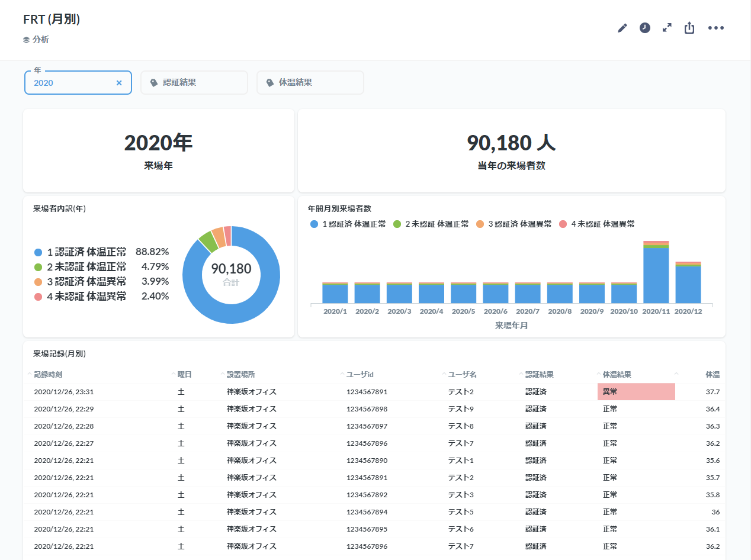
Task: Toggle bar legend 3 認証済 体温異常
Action: (x=514, y=224)
